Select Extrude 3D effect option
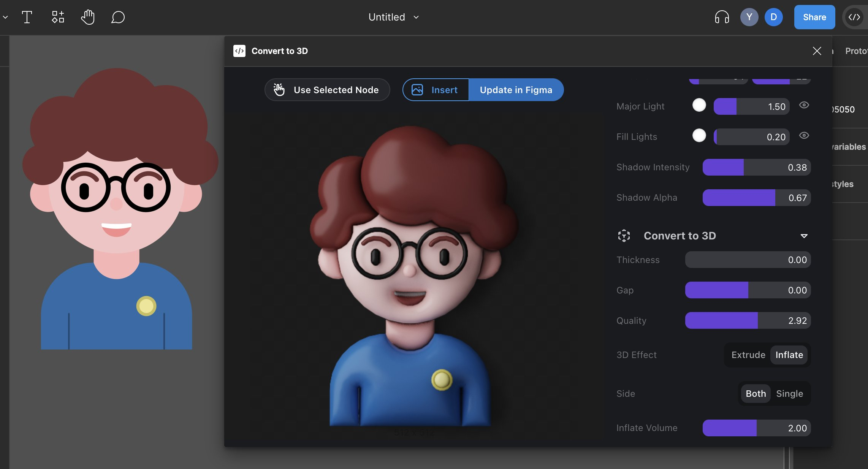 click(x=748, y=355)
